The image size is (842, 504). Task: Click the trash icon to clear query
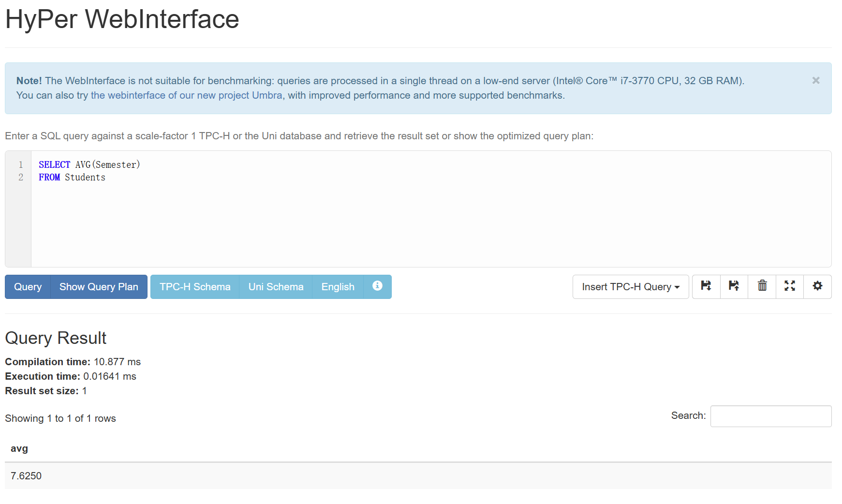pos(762,286)
